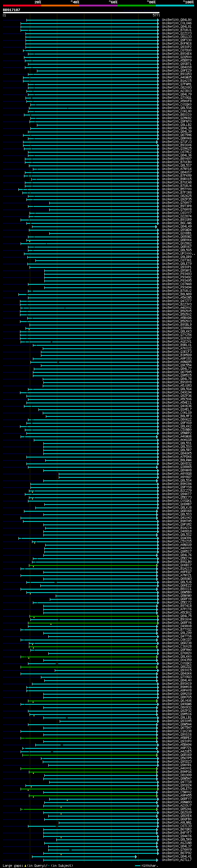Select hit UniRef100_B9HI84
Image resolution: width=197 pixels, height=868 pixels.
(177, 484)
